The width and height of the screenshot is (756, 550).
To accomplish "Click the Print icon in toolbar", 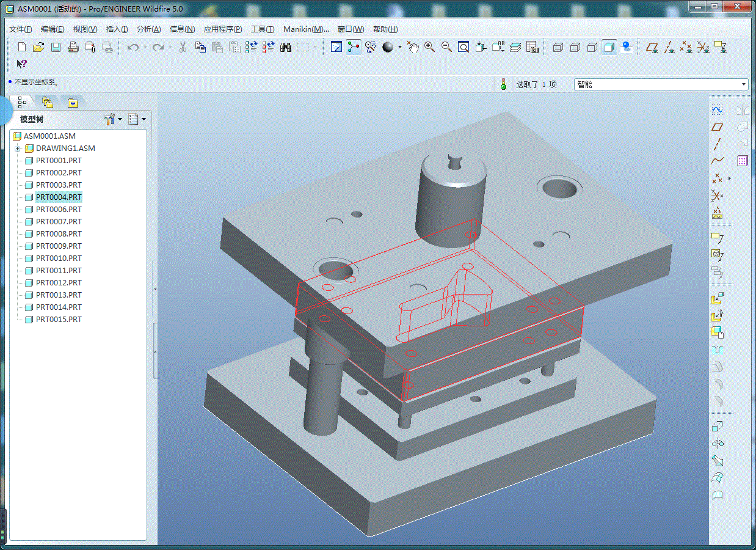I will tap(73, 47).
